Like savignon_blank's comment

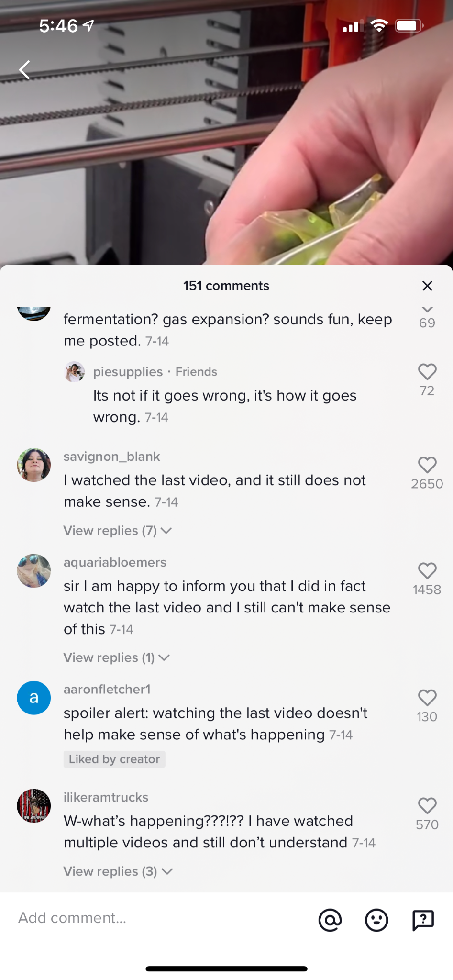(x=427, y=465)
